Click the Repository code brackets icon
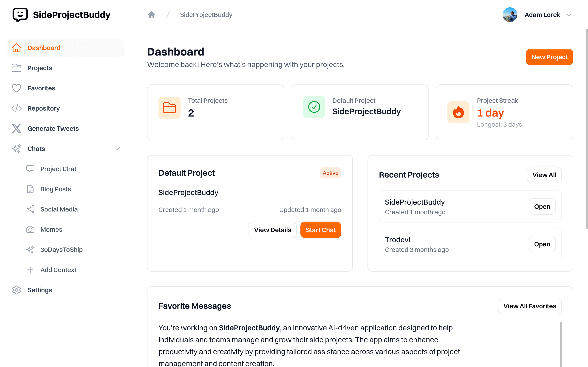The height and width of the screenshot is (367, 588). point(17,108)
